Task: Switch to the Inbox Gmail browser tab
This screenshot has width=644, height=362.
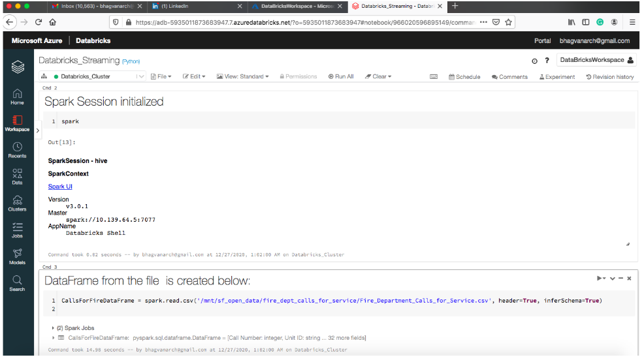Action: pyautogui.click(x=97, y=6)
